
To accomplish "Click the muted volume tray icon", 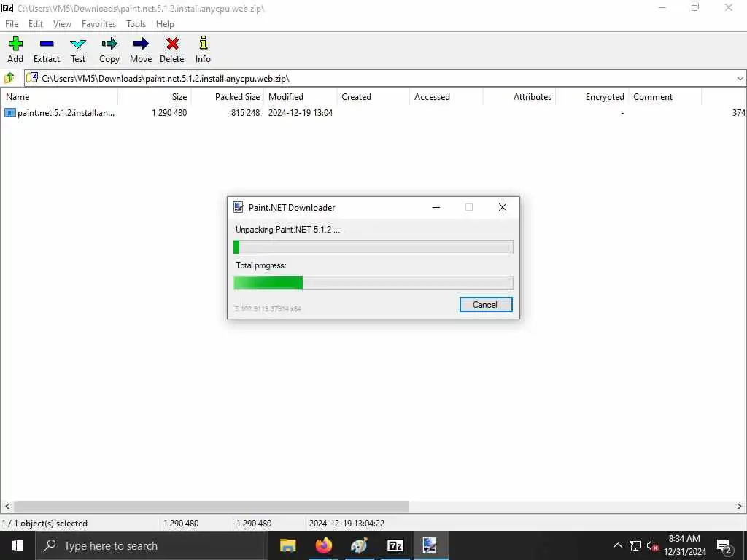I will [x=652, y=545].
